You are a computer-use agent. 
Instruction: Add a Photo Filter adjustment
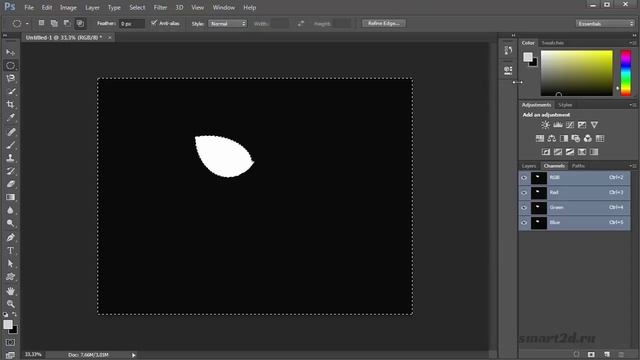pos(576,139)
